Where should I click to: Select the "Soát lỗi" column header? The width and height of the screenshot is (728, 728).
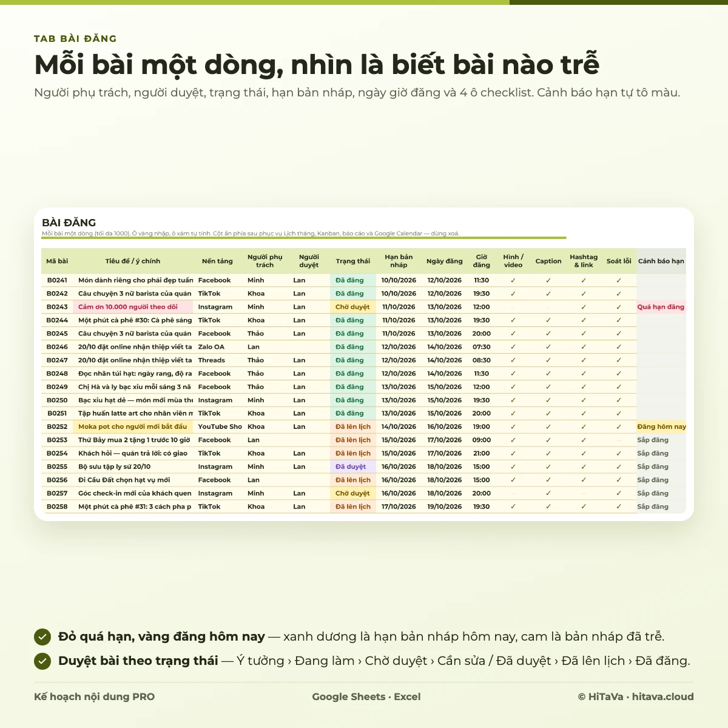point(619,261)
